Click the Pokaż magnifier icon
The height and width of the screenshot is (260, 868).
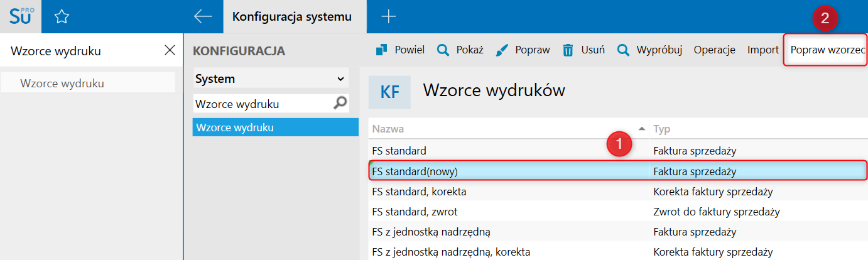443,50
